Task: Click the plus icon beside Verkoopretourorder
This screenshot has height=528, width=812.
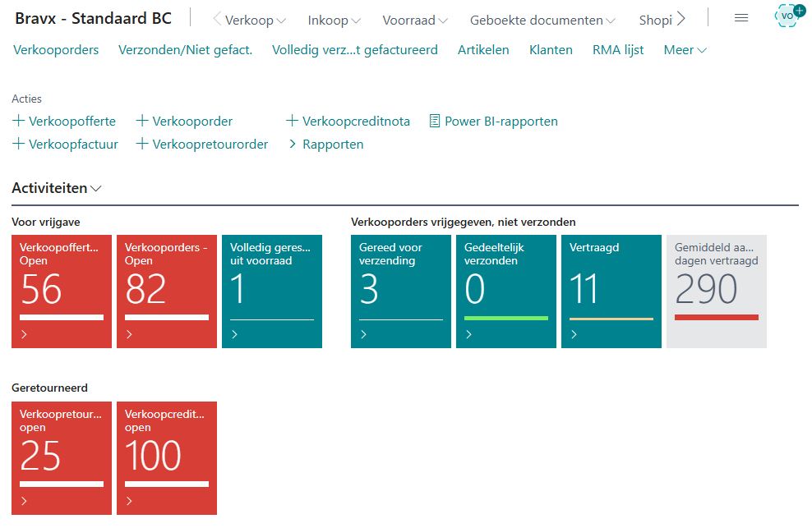Action: pos(142,145)
